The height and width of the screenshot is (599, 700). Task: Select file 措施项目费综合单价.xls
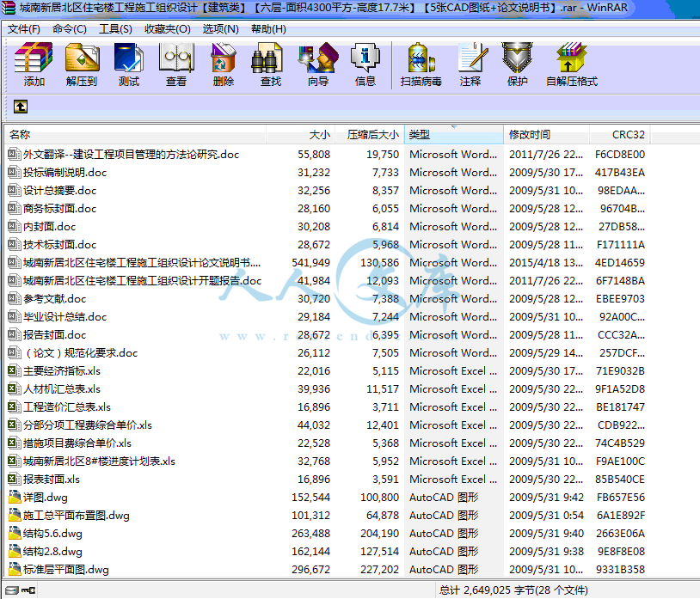coord(77,443)
